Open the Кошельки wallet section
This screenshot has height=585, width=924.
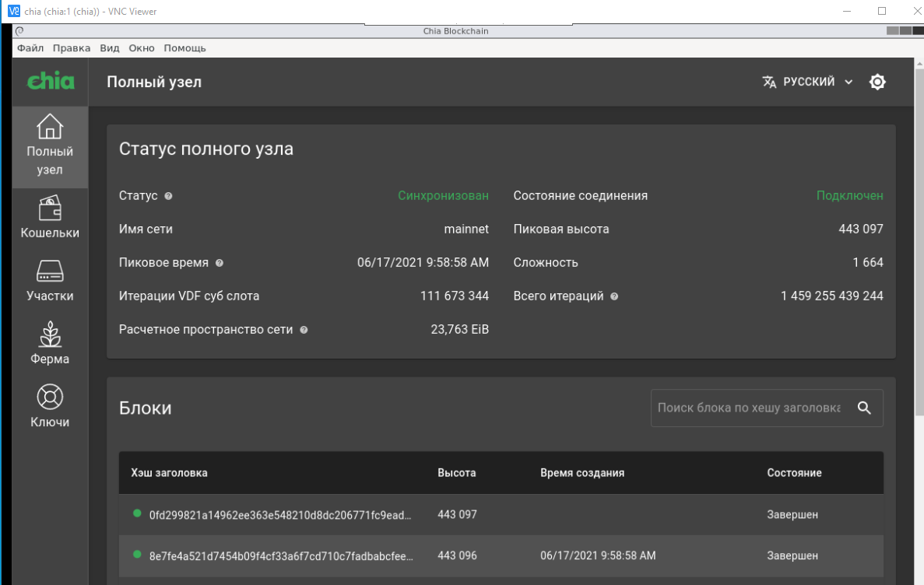click(x=50, y=217)
